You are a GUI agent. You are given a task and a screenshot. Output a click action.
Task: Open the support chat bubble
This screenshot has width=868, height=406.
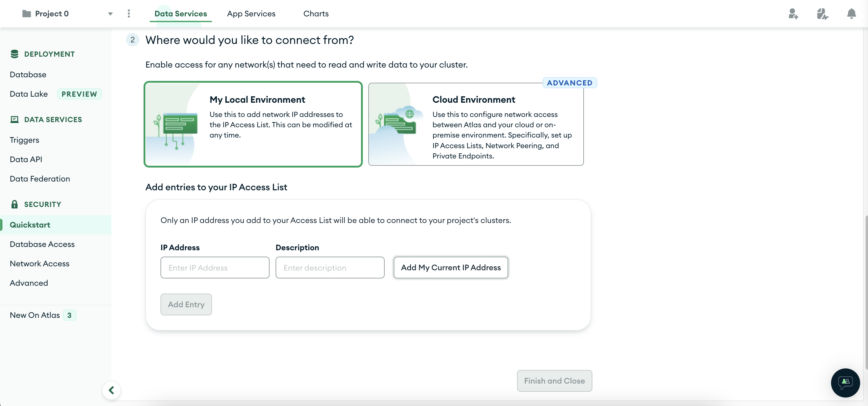(845, 383)
